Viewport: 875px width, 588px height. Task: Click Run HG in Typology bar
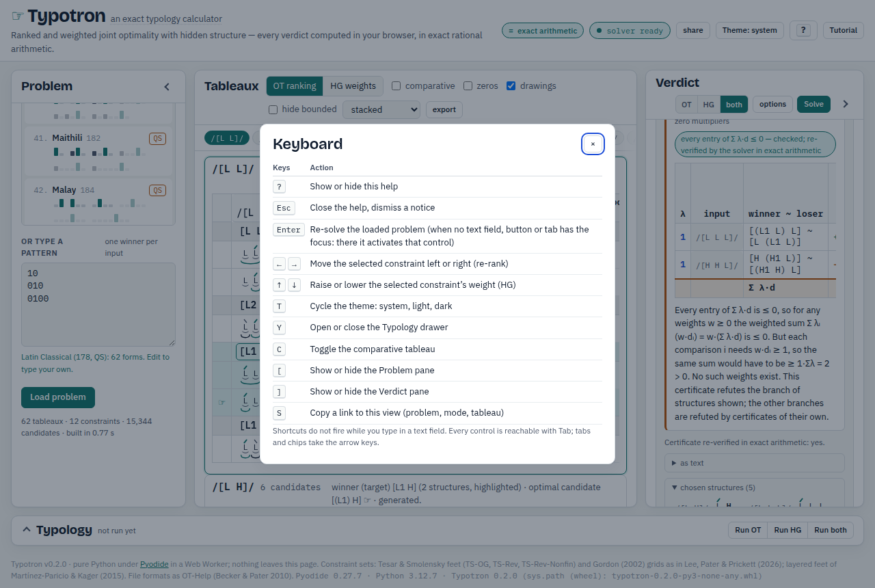click(787, 530)
